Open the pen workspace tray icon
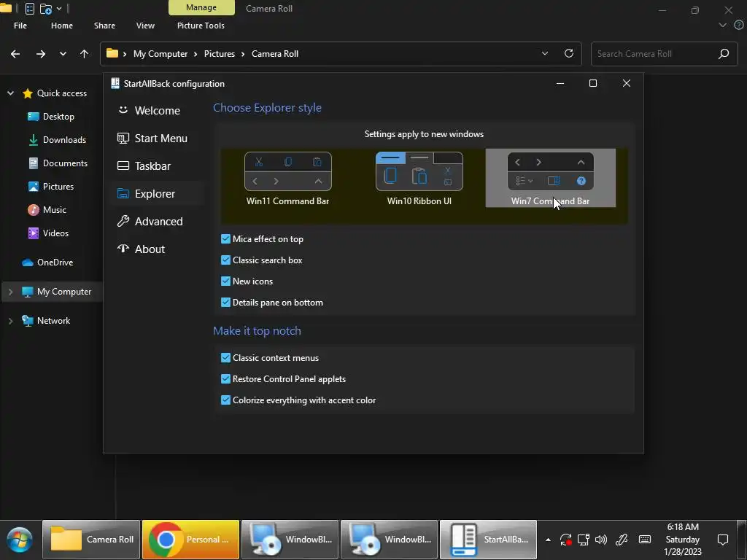747x560 pixels. click(x=622, y=540)
